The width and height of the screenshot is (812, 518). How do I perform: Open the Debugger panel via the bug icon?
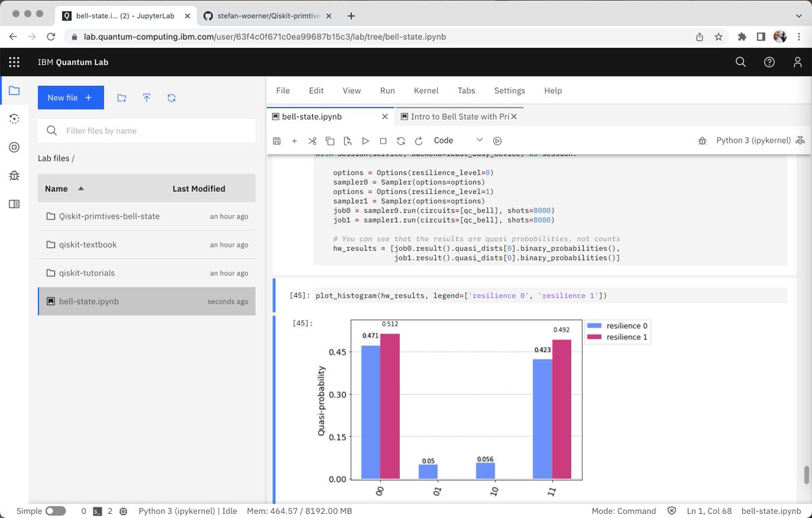tap(14, 175)
